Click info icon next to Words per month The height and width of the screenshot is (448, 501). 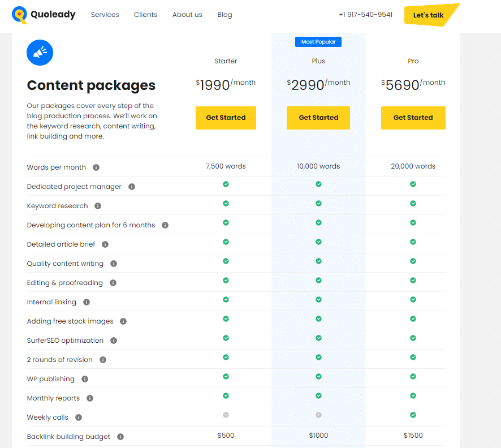click(96, 167)
